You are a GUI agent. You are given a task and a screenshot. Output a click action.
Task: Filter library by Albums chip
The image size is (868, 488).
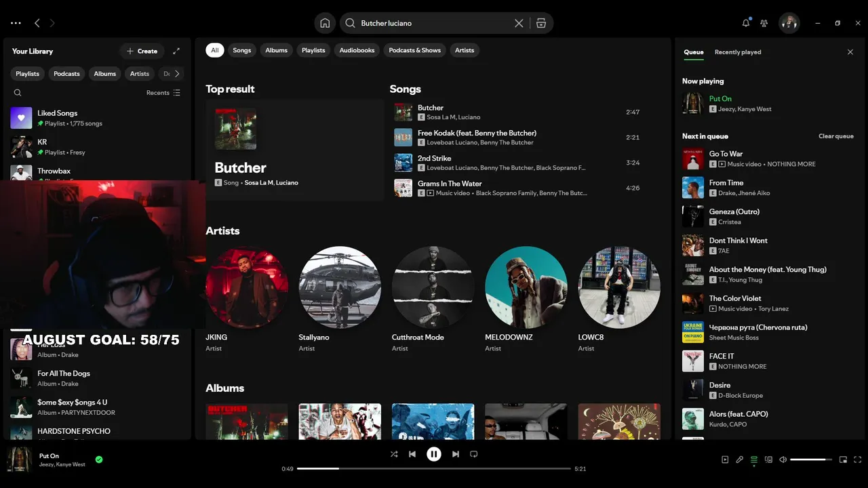click(105, 74)
